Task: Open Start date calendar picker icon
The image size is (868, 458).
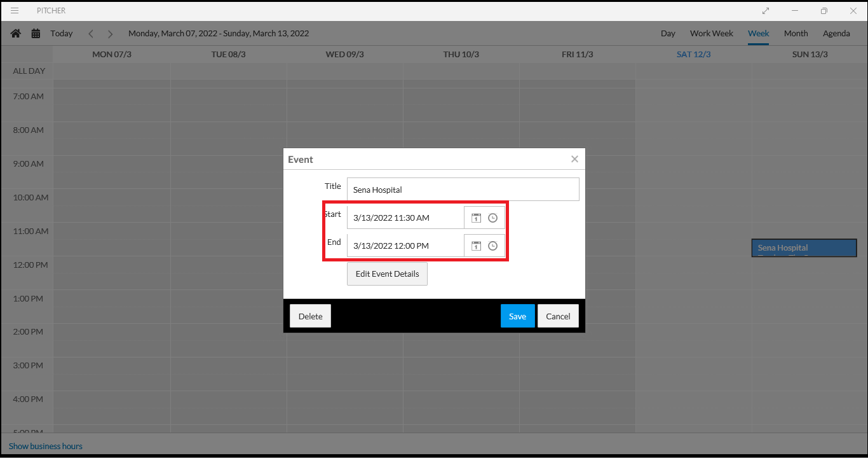Action: pos(476,218)
